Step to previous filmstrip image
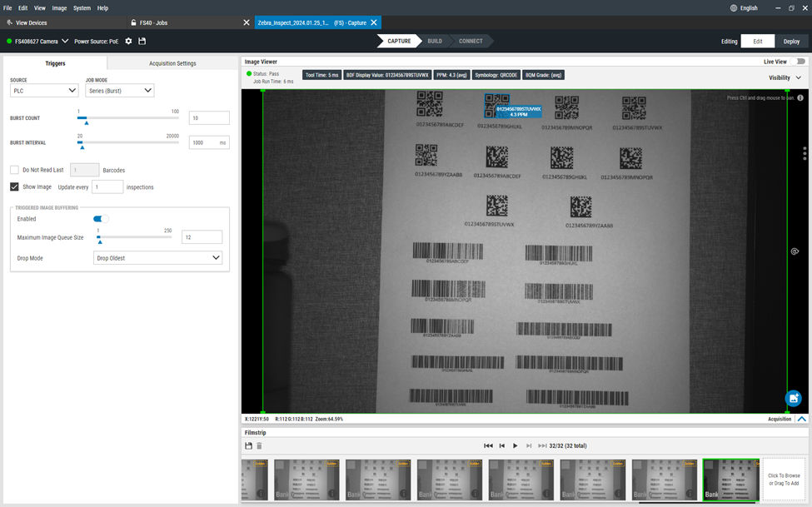Viewport: 812px width, 507px height. (502, 445)
